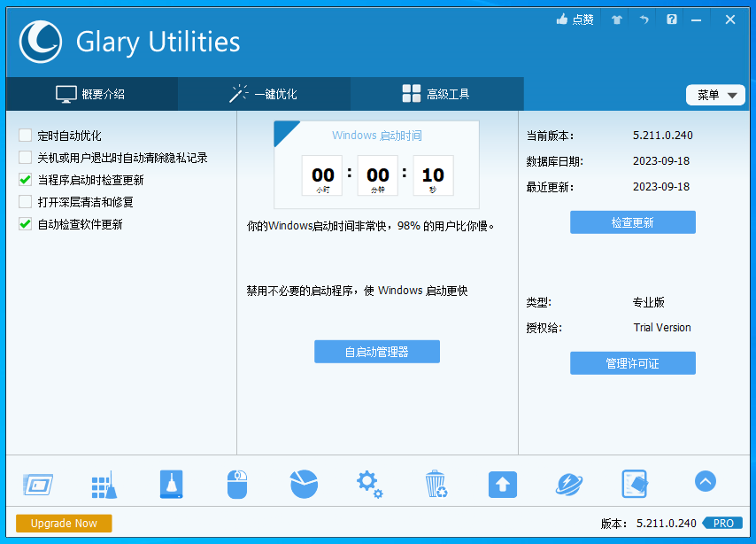Viewport: 756px width, 544px height.
Task: Click the question mark help icon
Action: point(672,19)
